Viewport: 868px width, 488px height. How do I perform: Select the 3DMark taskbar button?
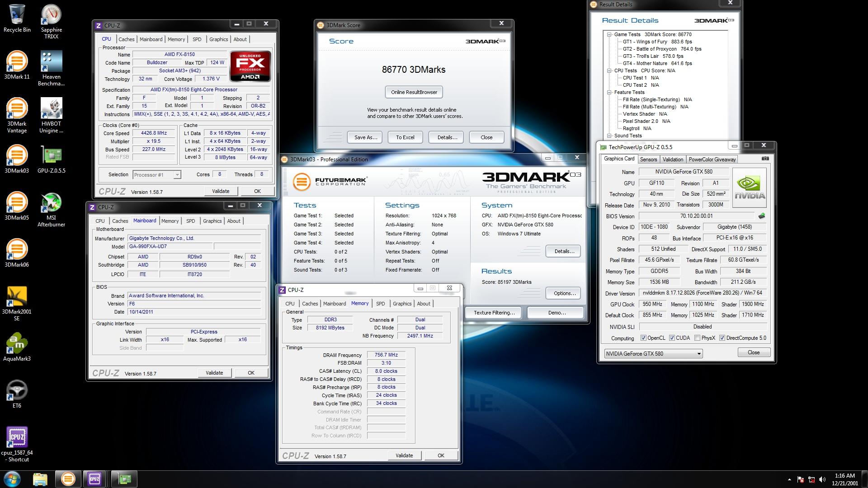pyautogui.click(x=68, y=479)
